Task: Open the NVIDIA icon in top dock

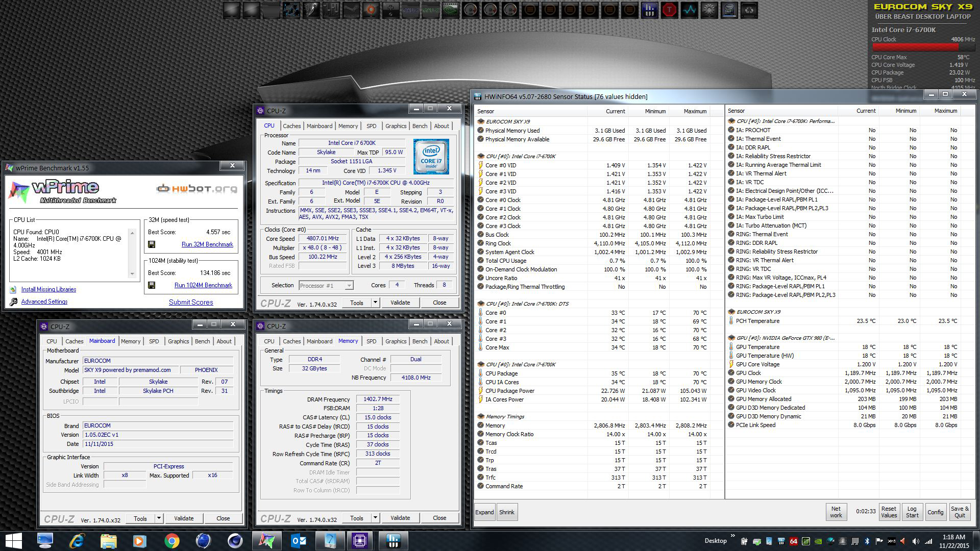Action: [x=451, y=10]
